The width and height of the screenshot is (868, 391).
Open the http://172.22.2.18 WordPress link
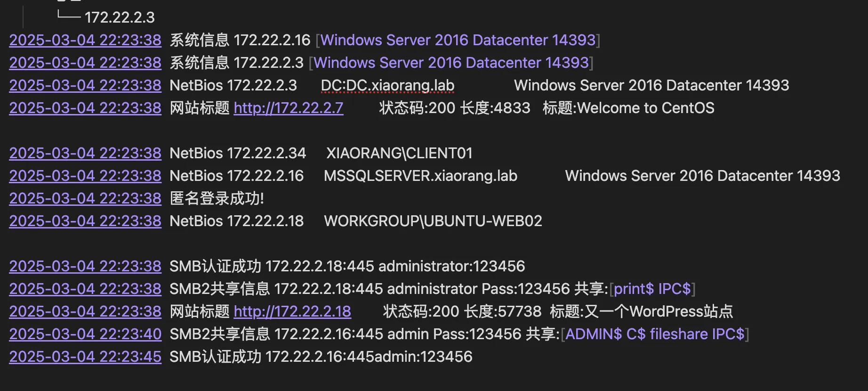pyautogui.click(x=292, y=311)
